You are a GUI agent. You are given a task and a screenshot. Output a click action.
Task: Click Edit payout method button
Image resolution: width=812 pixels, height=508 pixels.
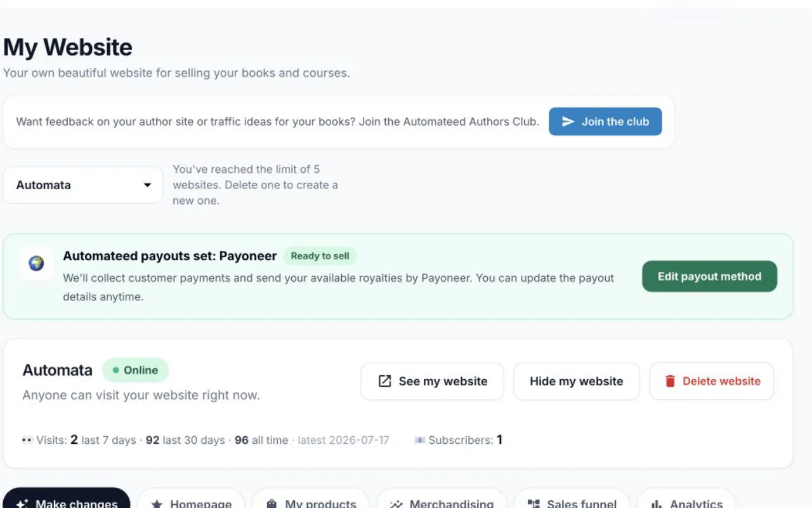(709, 276)
